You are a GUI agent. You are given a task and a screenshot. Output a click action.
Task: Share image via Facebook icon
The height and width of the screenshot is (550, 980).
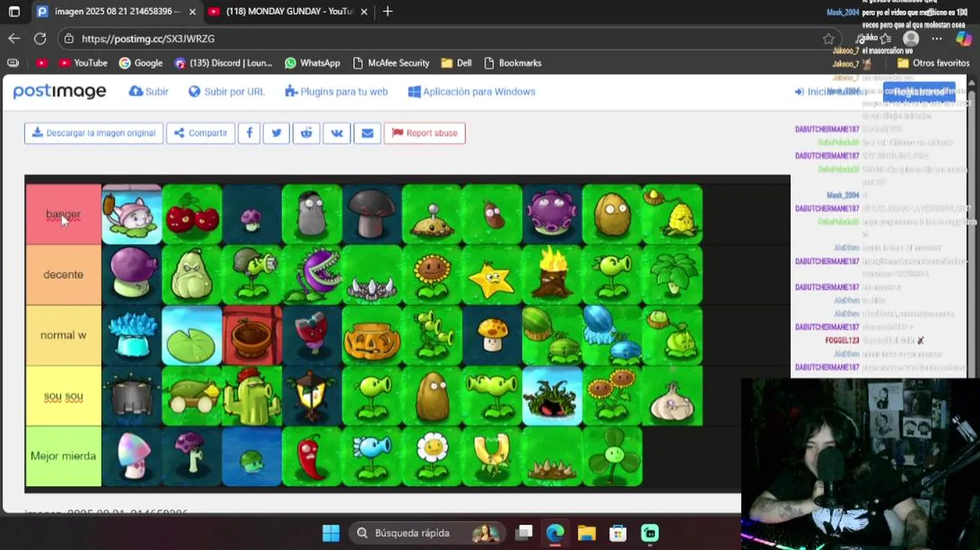(249, 133)
